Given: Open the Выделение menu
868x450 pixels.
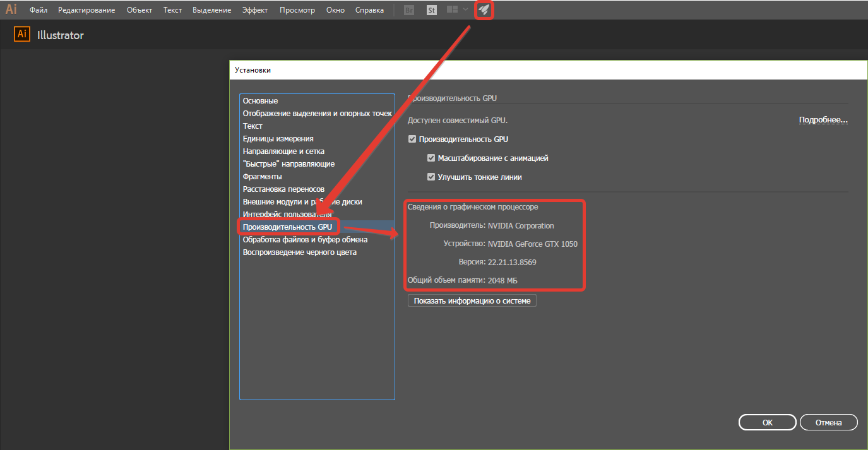Looking at the screenshot, I should (212, 10).
